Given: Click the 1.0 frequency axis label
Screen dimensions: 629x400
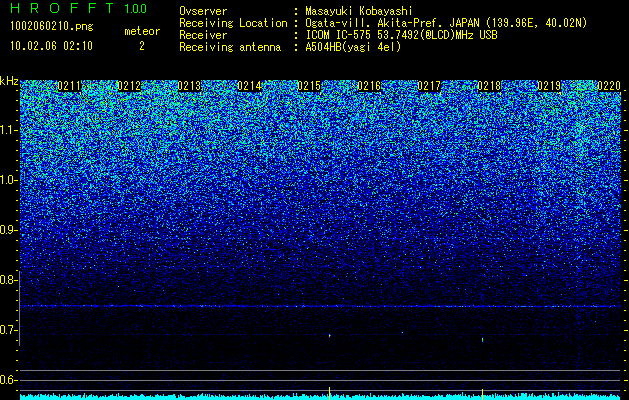Looking at the screenshot, I should 8,180.
